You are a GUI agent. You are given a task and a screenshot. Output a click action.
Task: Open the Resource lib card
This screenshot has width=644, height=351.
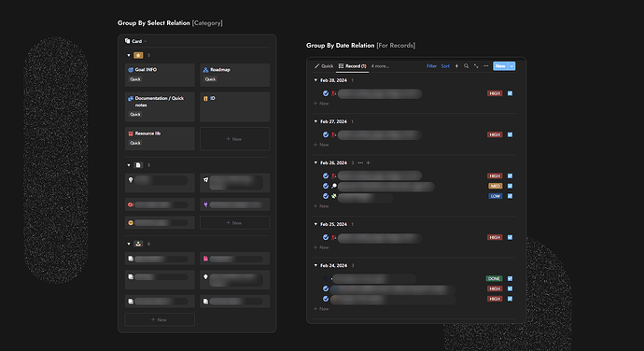(x=160, y=138)
